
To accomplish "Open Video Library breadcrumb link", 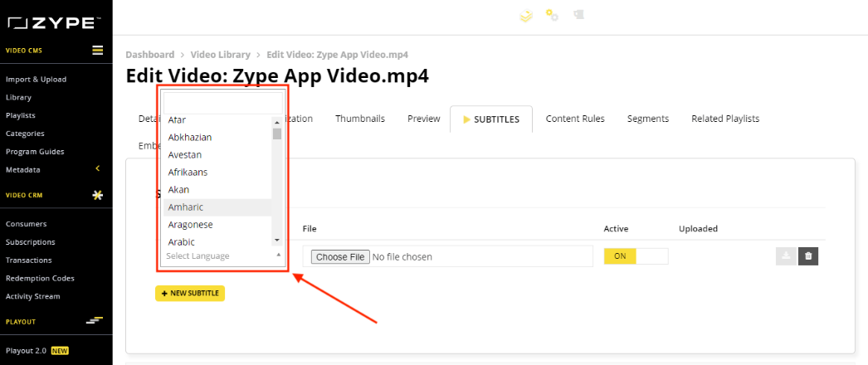I will tap(221, 54).
